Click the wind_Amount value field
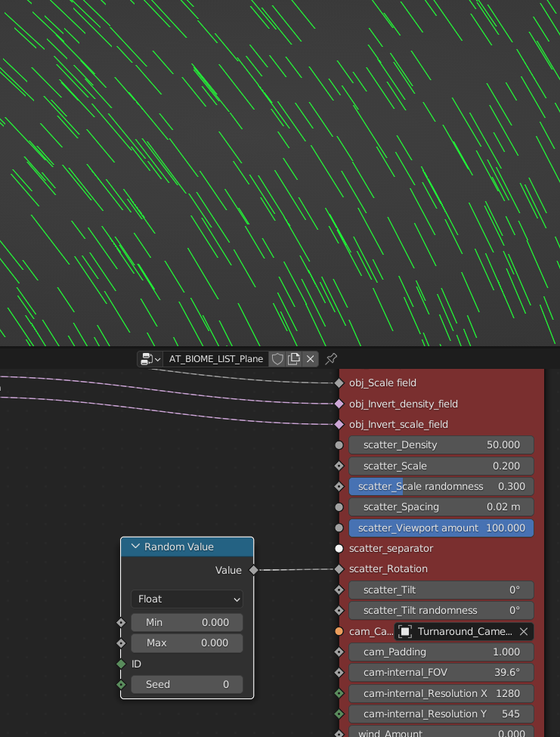Viewport: 560px width, 737px height. click(441, 732)
